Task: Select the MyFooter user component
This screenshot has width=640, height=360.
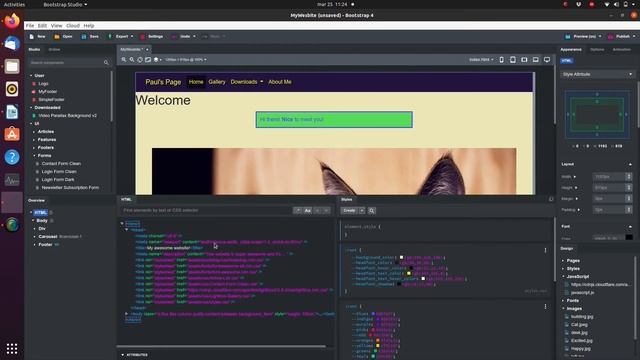Action: pos(48,92)
